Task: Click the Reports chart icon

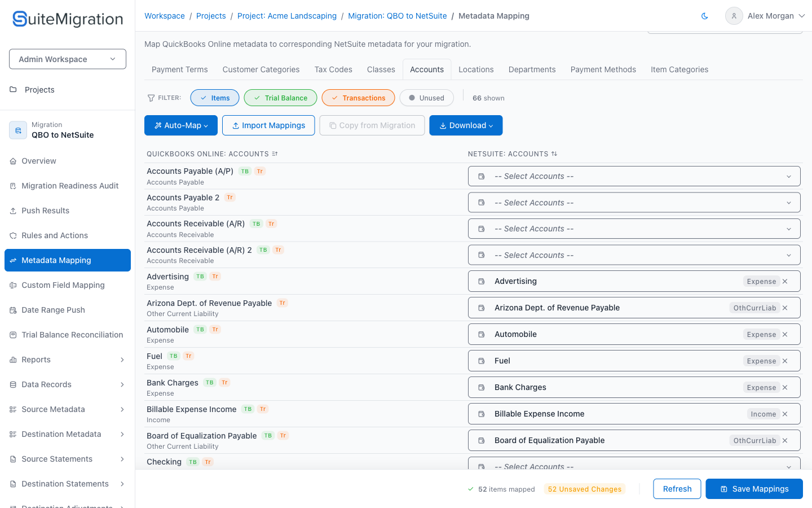Action: pos(13,360)
